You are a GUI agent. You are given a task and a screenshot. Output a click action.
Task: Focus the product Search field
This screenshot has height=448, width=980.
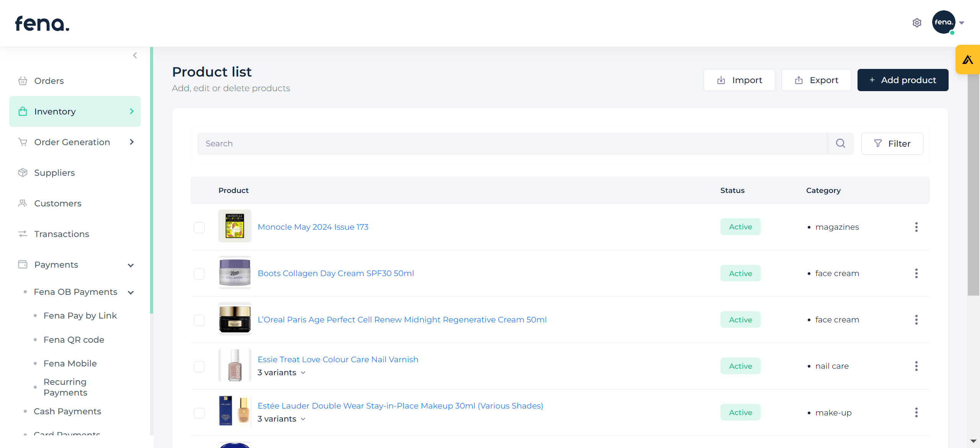pos(511,144)
